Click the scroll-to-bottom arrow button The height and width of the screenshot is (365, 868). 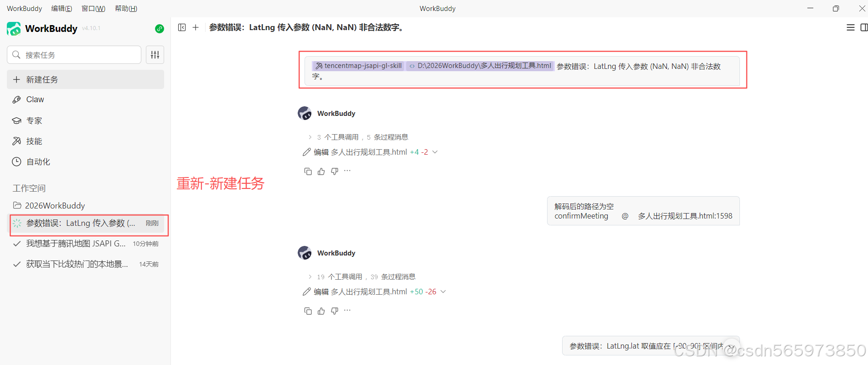731,347
